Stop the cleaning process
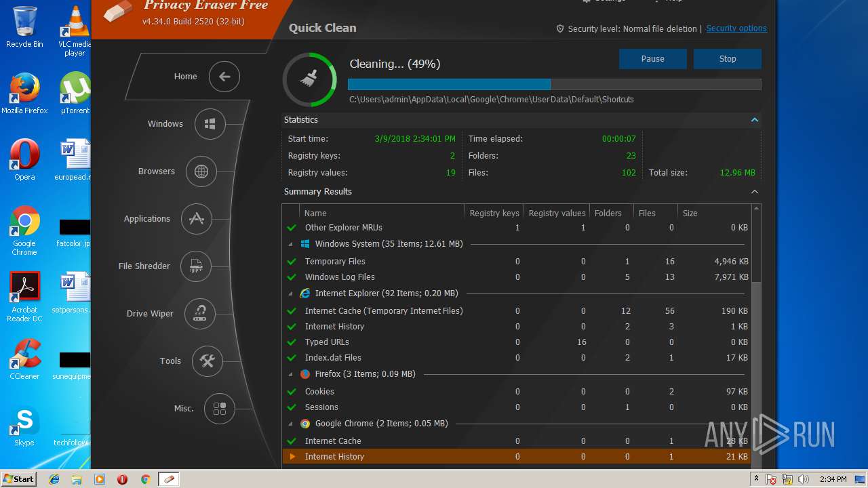Image resolution: width=868 pixels, height=488 pixels. (x=728, y=59)
